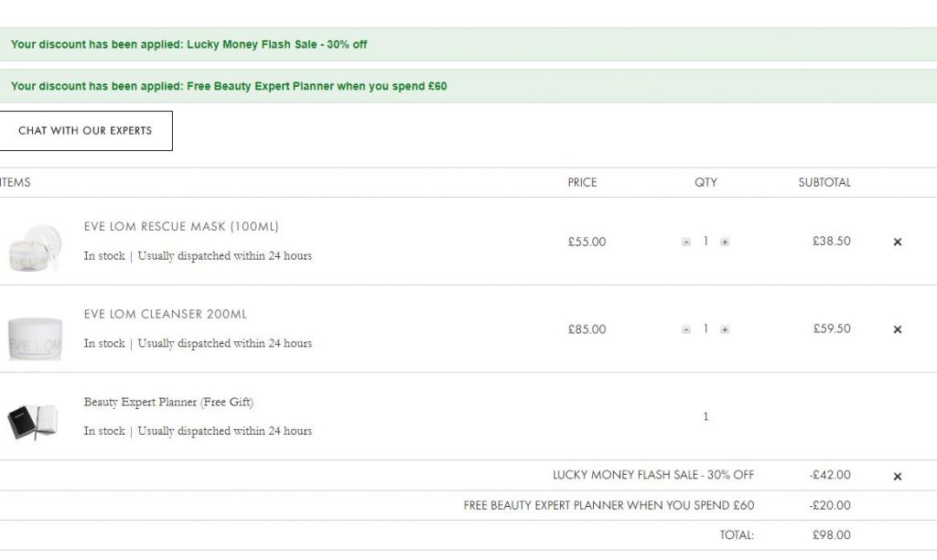Click the Free Beauty Expert Planner banner

coord(229,87)
